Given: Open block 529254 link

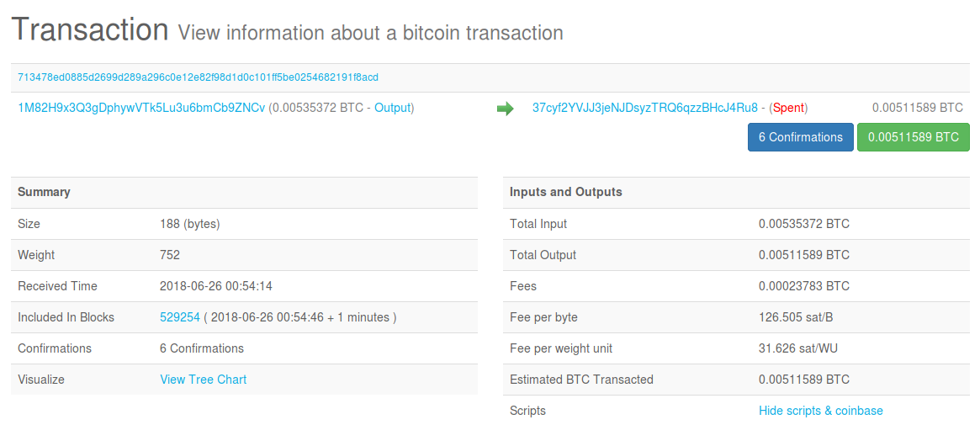Looking at the screenshot, I should tap(180, 317).
